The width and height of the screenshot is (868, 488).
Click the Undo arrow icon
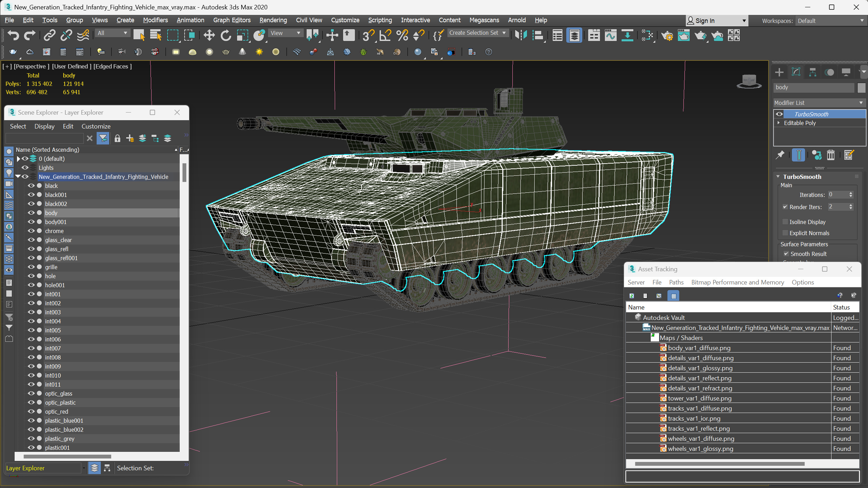[x=13, y=35]
